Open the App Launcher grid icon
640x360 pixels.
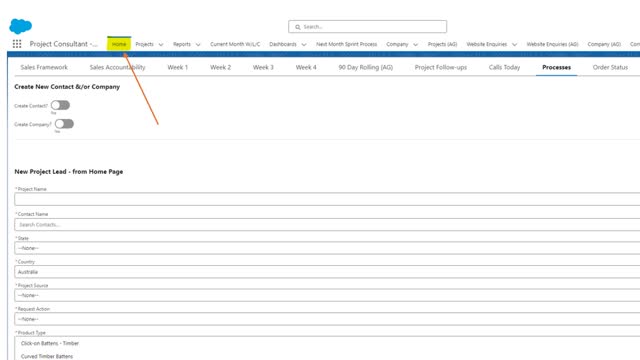(x=17, y=44)
